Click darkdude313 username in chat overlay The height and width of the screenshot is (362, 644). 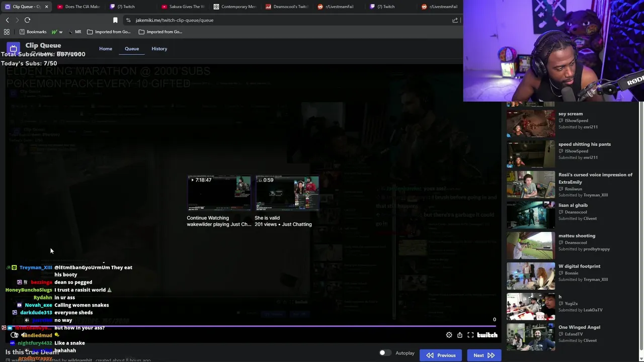click(36, 313)
